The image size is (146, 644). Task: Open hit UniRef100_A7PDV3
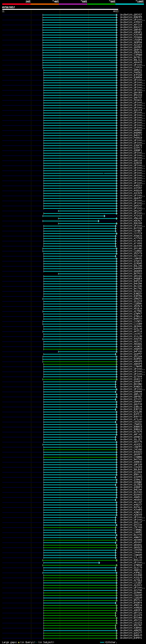(131, 22)
